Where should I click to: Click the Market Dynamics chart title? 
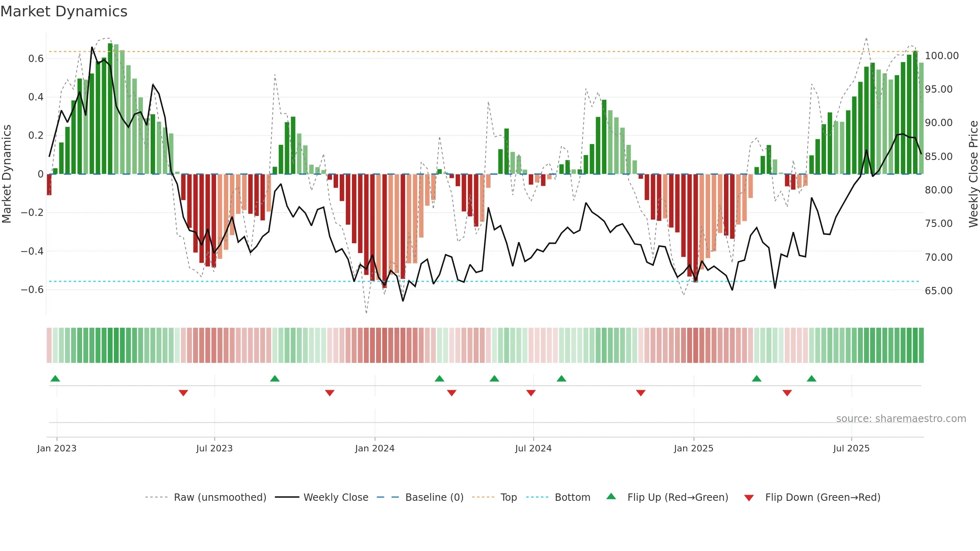click(64, 11)
